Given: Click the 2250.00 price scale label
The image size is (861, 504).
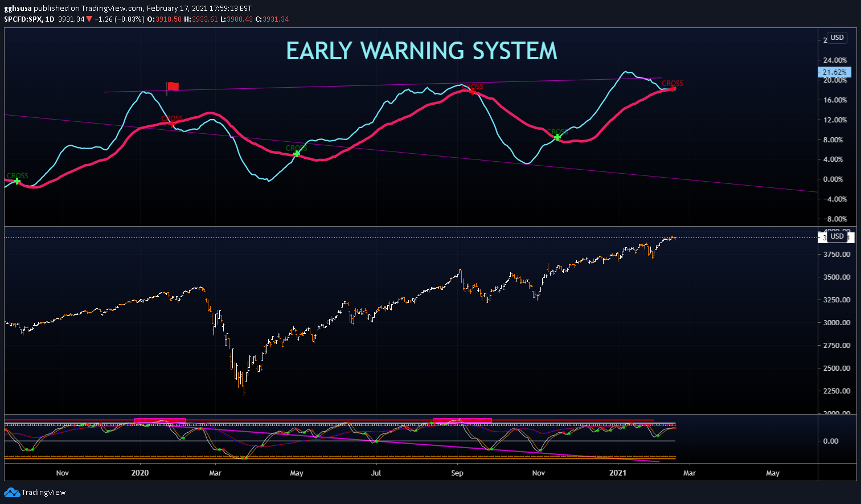Looking at the screenshot, I should [837, 391].
